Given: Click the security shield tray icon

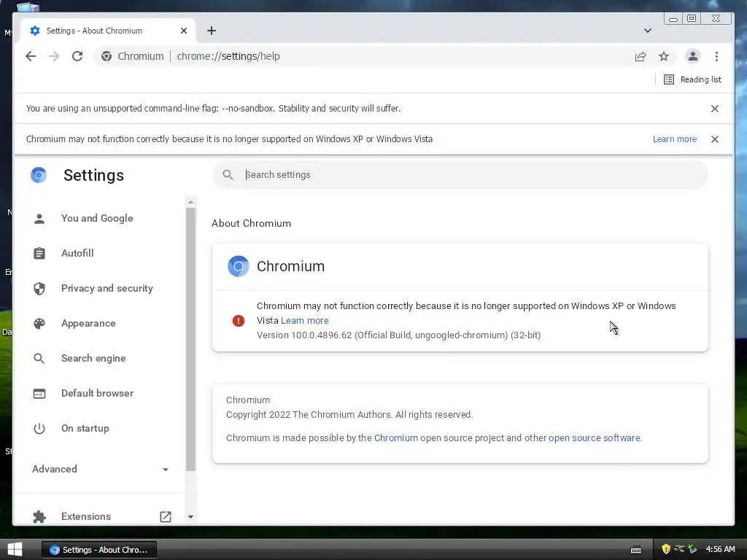Looking at the screenshot, I should pyautogui.click(x=666, y=549).
